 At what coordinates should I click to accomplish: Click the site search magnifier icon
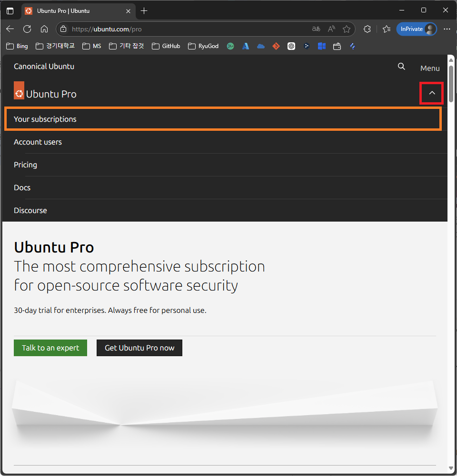click(401, 67)
